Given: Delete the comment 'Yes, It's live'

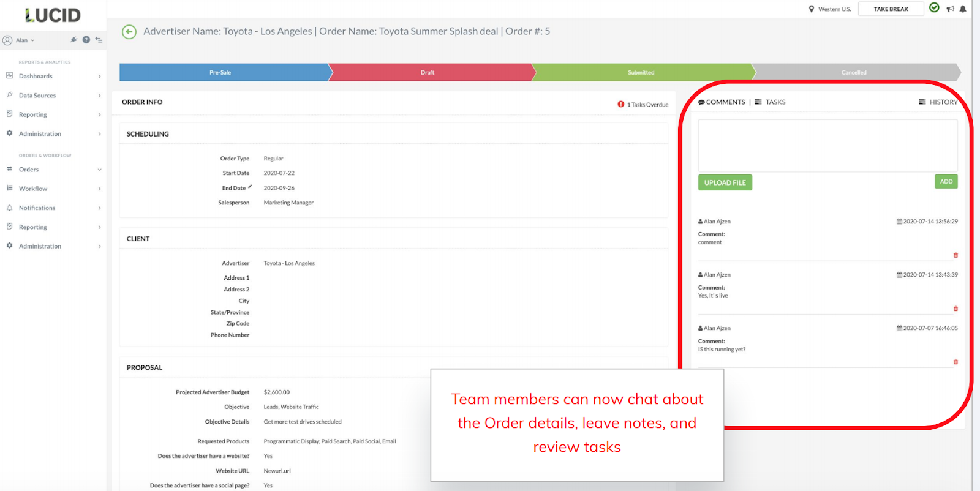Looking at the screenshot, I should [x=956, y=309].
